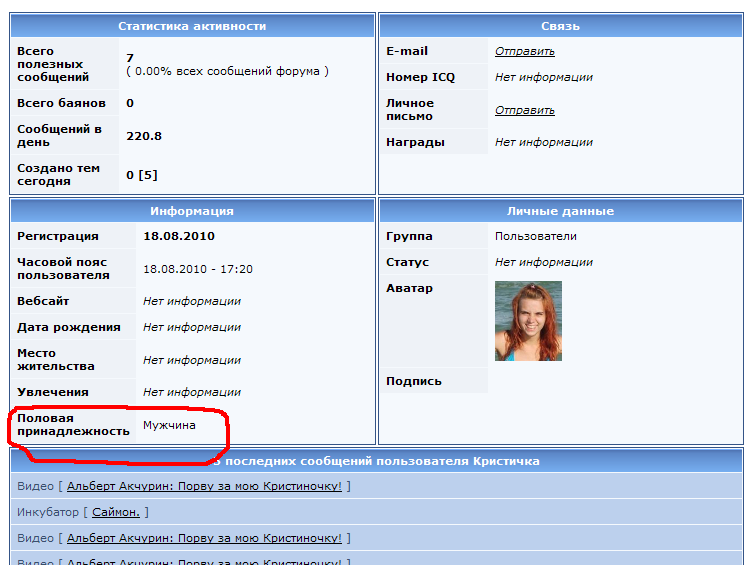Click "Нет информации" beside Дата рождения
Image resolution: width=746 pixels, height=565 pixels.
(x=192, y=327)
